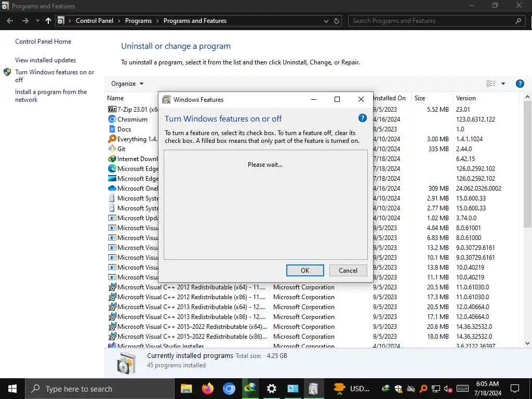Click the Chromium program icon

tap(112, 119)
